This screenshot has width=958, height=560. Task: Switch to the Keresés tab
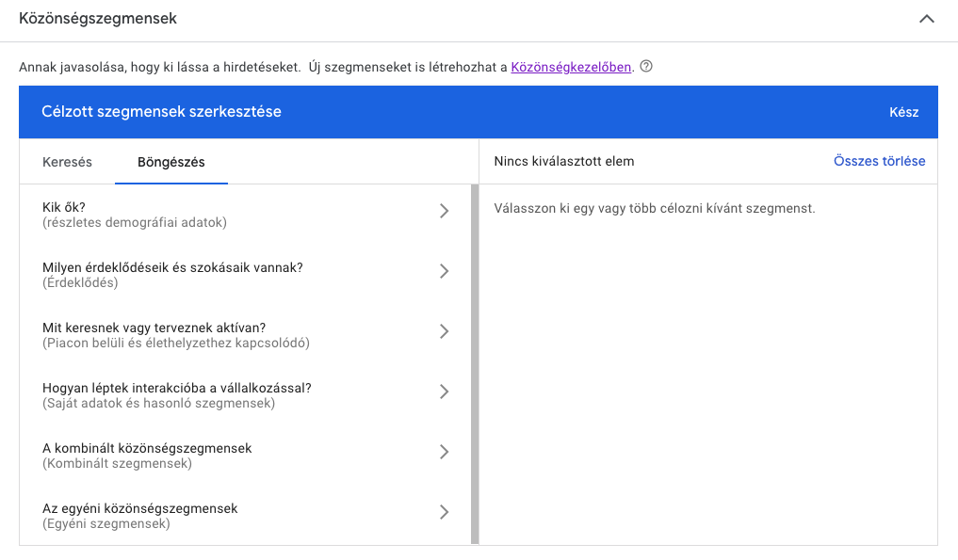pyautogui.click(x=67, y=162)
